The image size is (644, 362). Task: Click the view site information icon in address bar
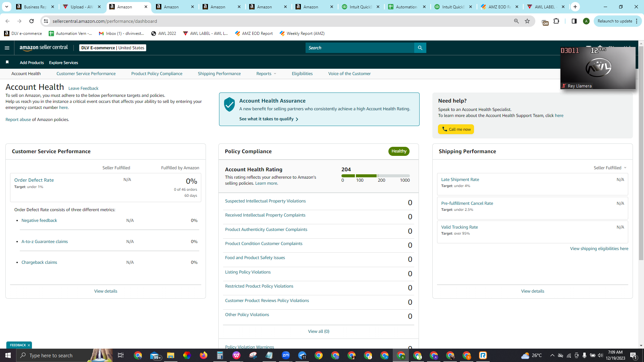46,21
